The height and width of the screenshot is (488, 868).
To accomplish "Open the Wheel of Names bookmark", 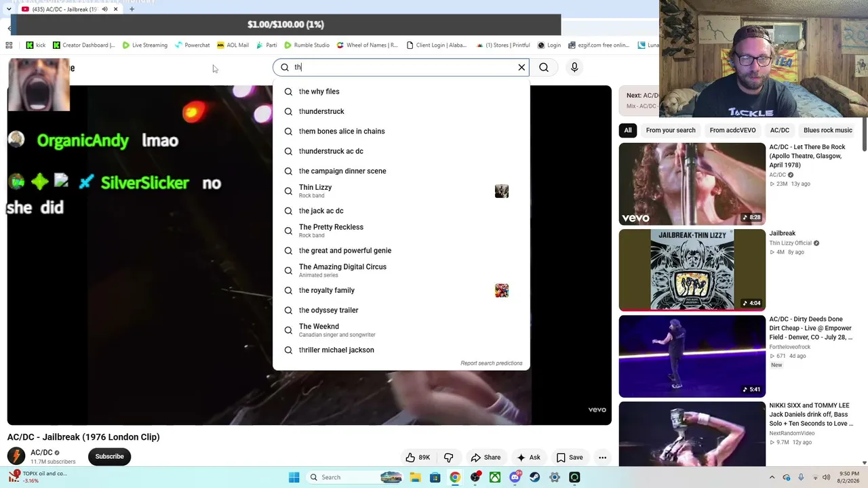I will pos(367,45).
